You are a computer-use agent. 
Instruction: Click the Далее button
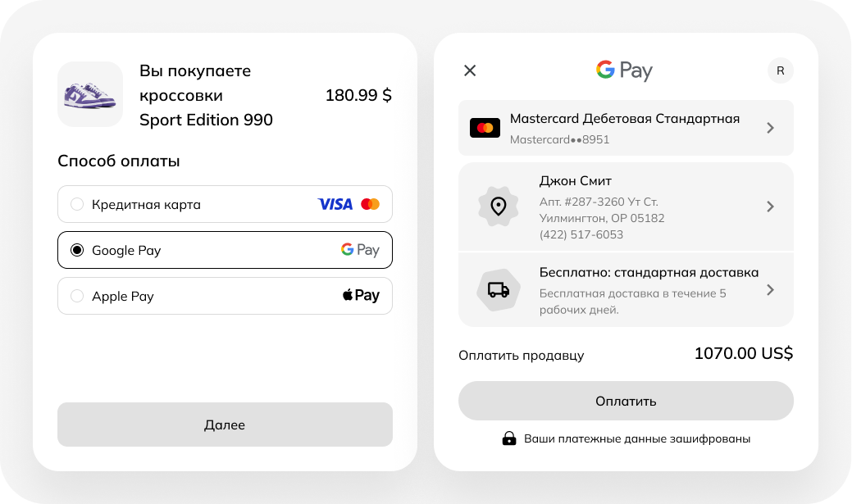(x=225, y=425)
